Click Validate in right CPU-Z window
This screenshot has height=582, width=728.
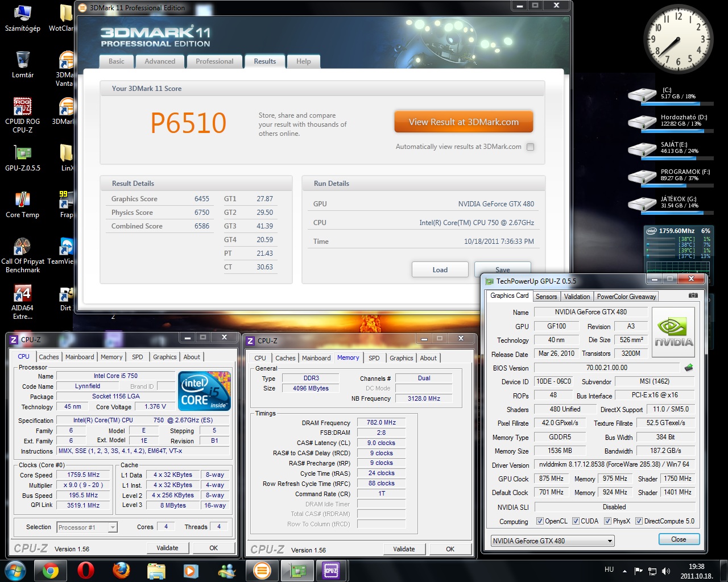coord(404,549)
